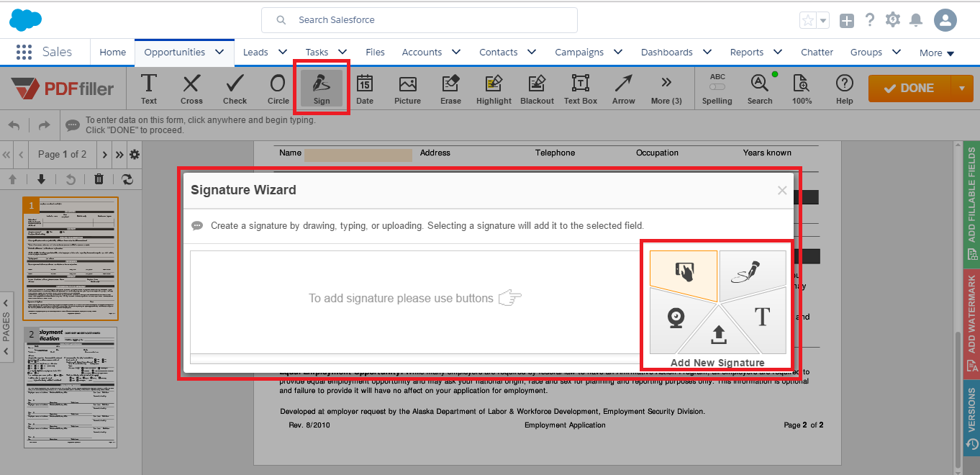The image size is (980, 475).
Task: Select the Highlight tool
Action: (494, 89)
